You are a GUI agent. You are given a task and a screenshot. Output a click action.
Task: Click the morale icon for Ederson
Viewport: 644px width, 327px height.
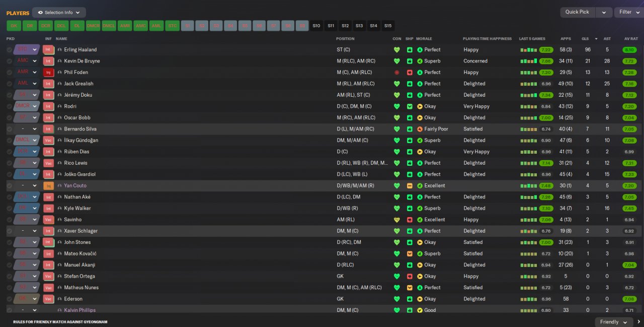tap(420, 299)
